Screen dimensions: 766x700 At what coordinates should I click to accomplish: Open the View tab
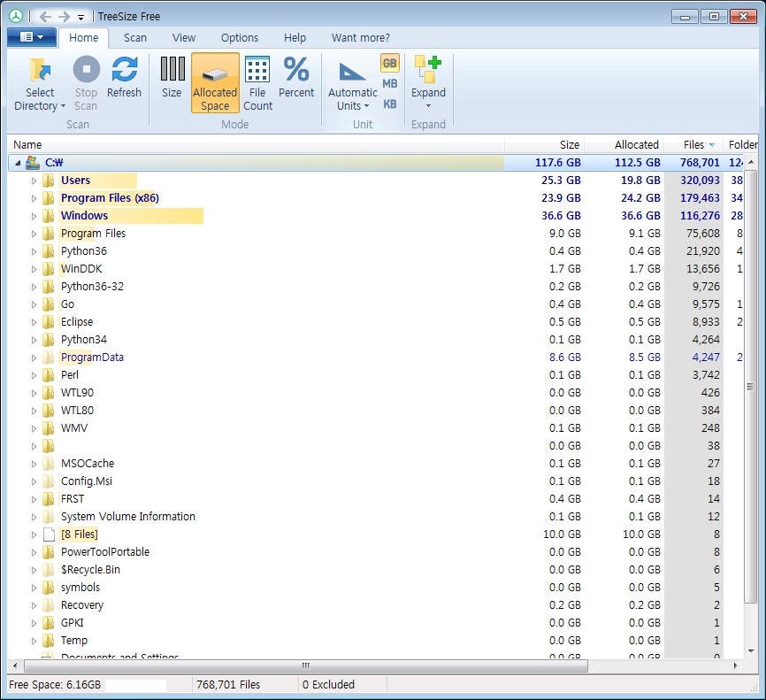(184, 38)
